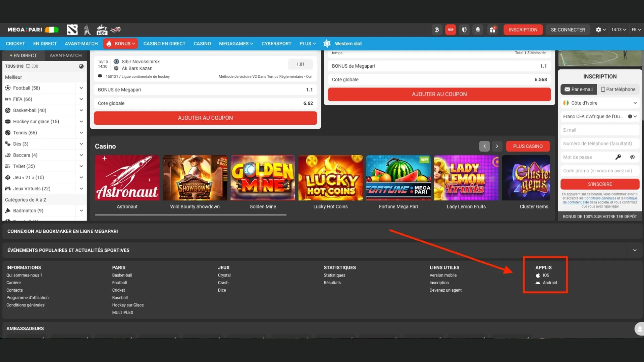
Task: Click the E-mail input field
Action: tap(600, 130)
